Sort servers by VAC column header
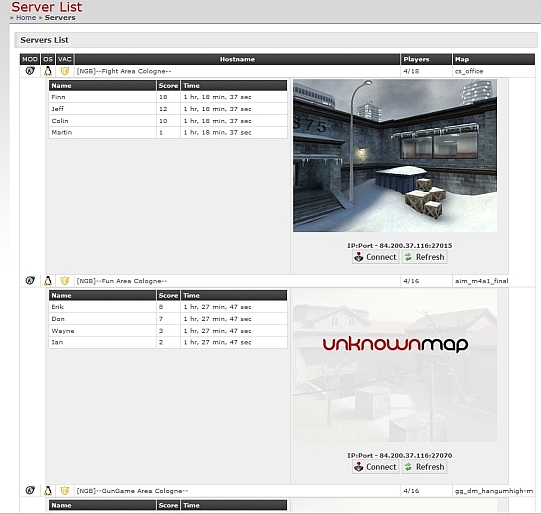The image size is (541, 514). [x=65, y=59]
